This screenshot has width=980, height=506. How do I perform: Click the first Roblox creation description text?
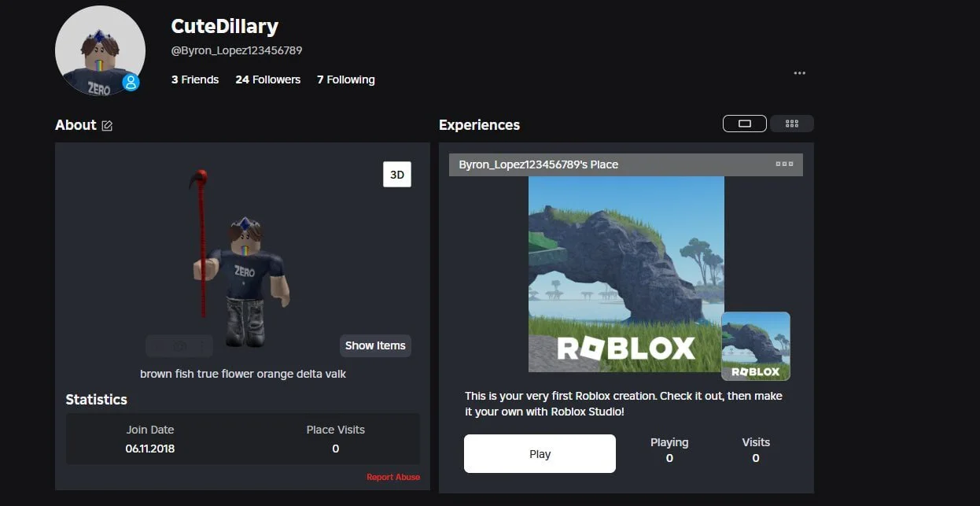pyautogui.click(x=624, y=404)
